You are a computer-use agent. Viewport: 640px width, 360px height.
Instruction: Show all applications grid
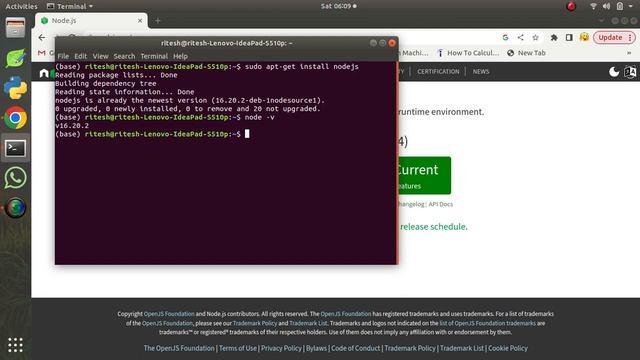pos(15,345)
